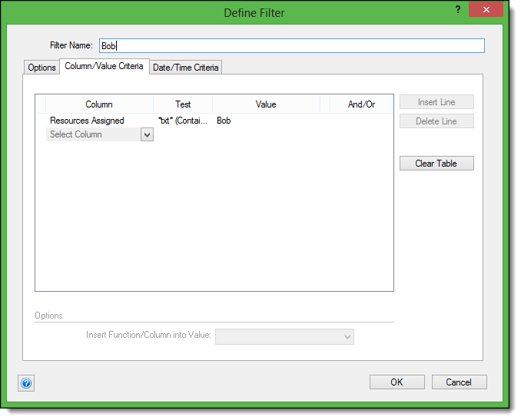Switch to the Options tab
This screenshot has width=521, height=420.
41,68
